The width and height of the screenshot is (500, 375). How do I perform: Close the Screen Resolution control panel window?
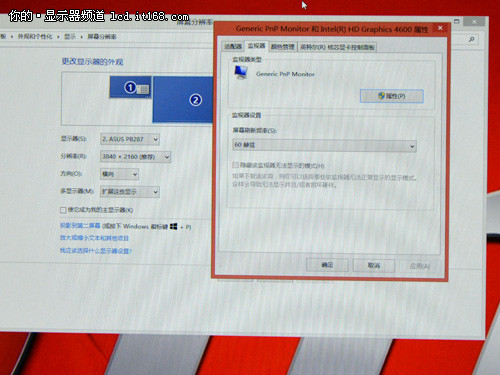click(474, 22)
